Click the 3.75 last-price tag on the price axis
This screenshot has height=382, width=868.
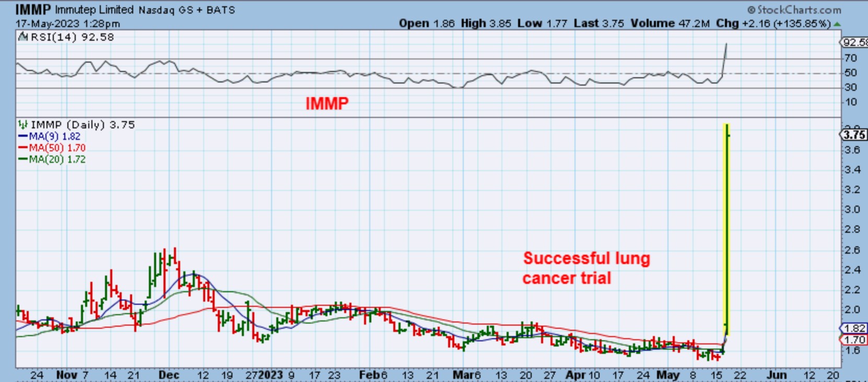854,135
